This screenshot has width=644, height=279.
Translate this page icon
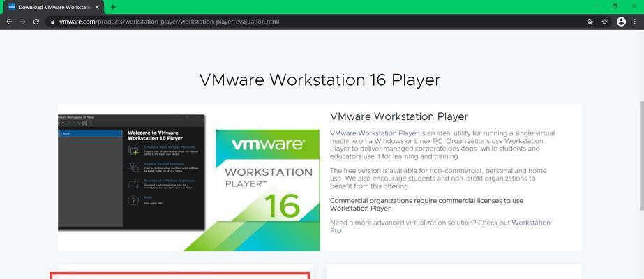tap(591, 22)
